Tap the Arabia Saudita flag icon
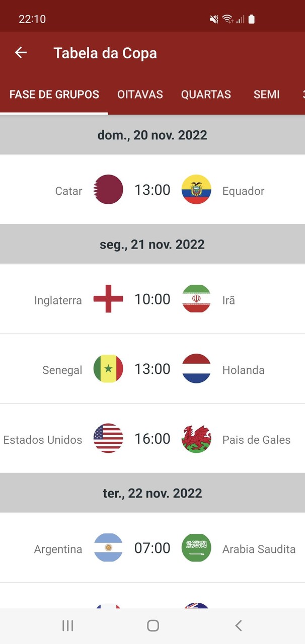 point(196,548)
